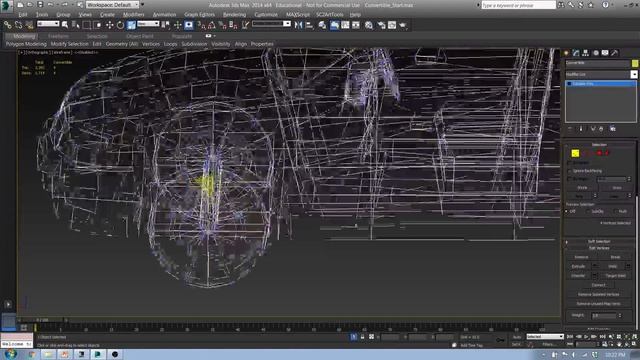Select Vertex sub-object level icon
The image size is (640, 360).
tap(575, 153)
